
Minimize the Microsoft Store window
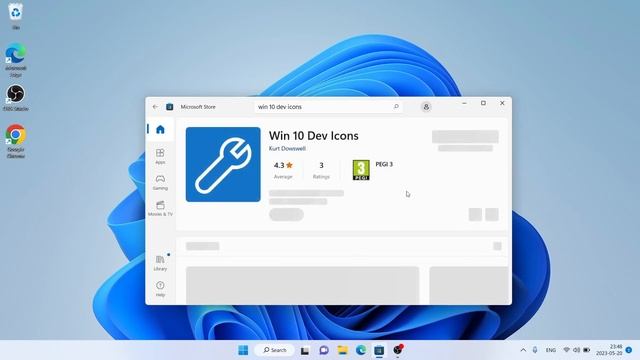pyautogui.click(x=464, y=103)
